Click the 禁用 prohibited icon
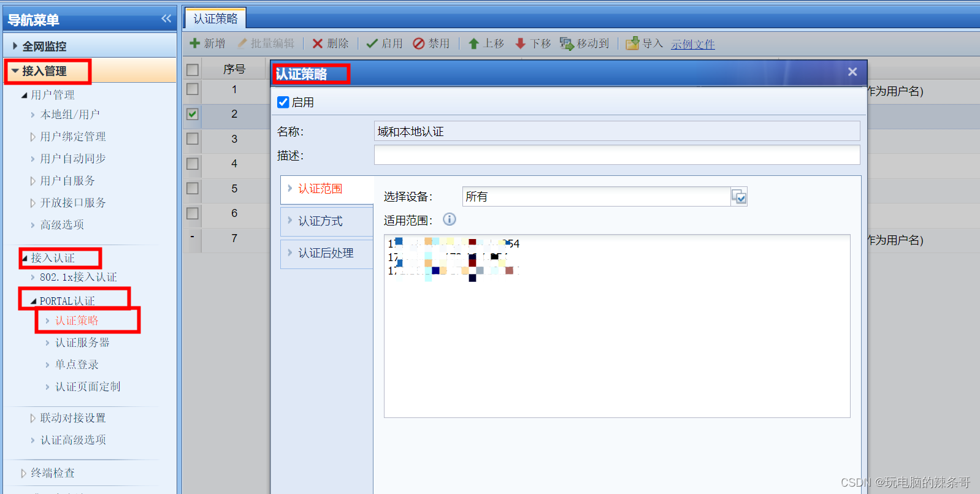The height and width of the screenshot is (494, 980). [419, 44]
